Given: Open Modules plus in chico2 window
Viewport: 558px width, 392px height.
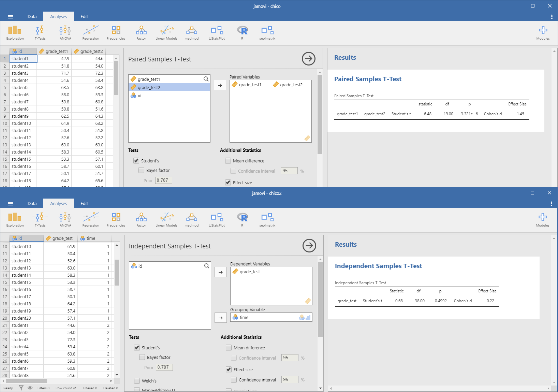Looking at the screenshot, I should (x=543, y=220).
